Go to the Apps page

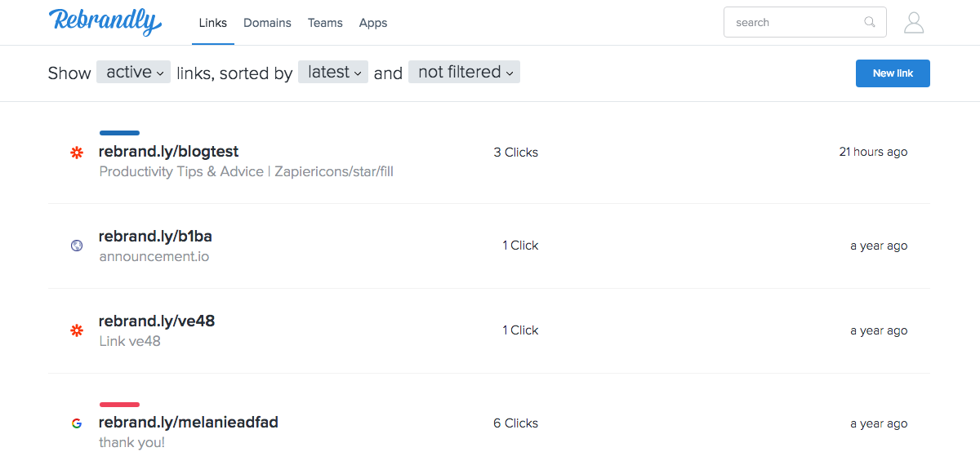coord(373,23)
